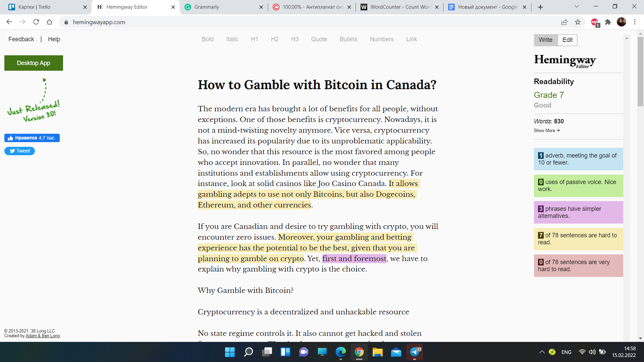
Task: Open Windows taskbar search
Action: 249,352
